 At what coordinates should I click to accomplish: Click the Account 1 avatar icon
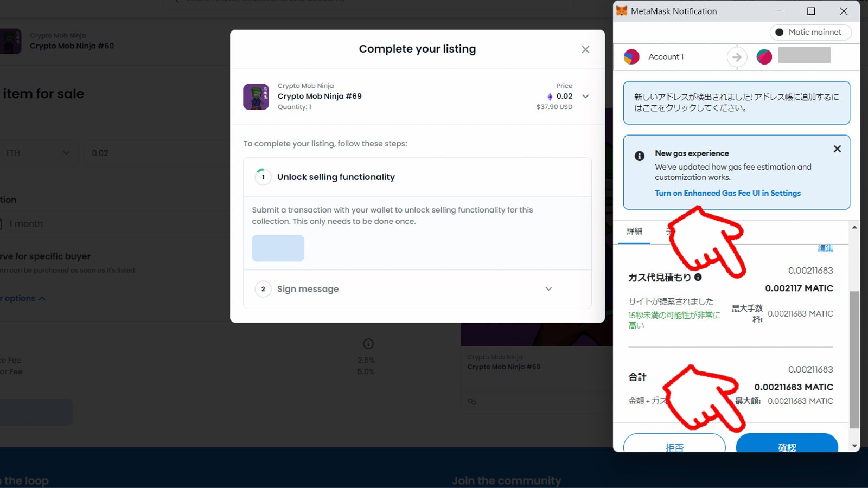(x=631, y=57)
